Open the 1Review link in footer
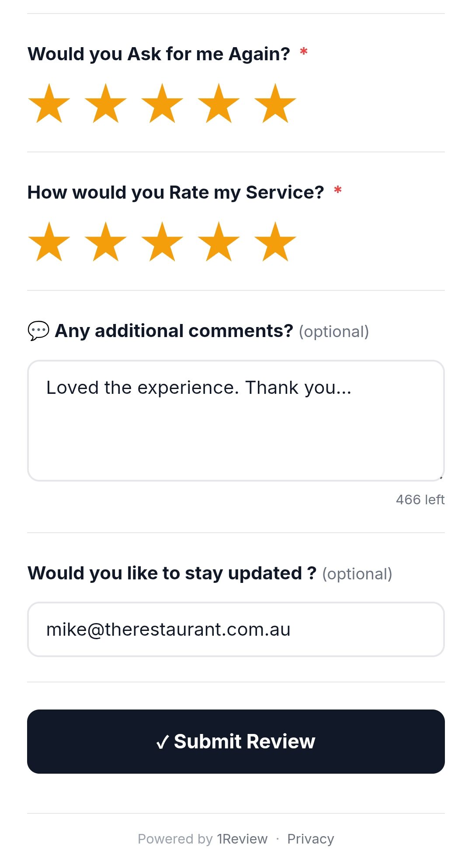This screenshot has height=868, width=472. click(x=242, y=839)
